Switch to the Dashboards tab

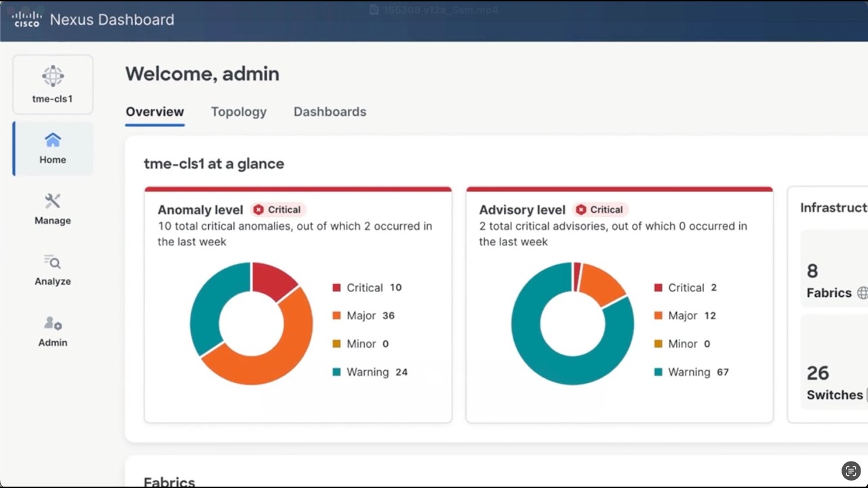coord(330,112)
